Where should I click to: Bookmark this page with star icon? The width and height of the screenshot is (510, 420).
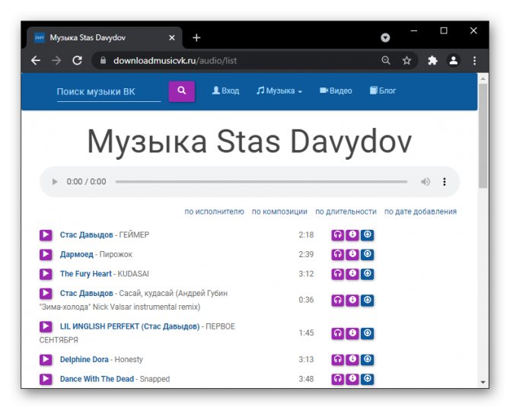pos(406,60)
